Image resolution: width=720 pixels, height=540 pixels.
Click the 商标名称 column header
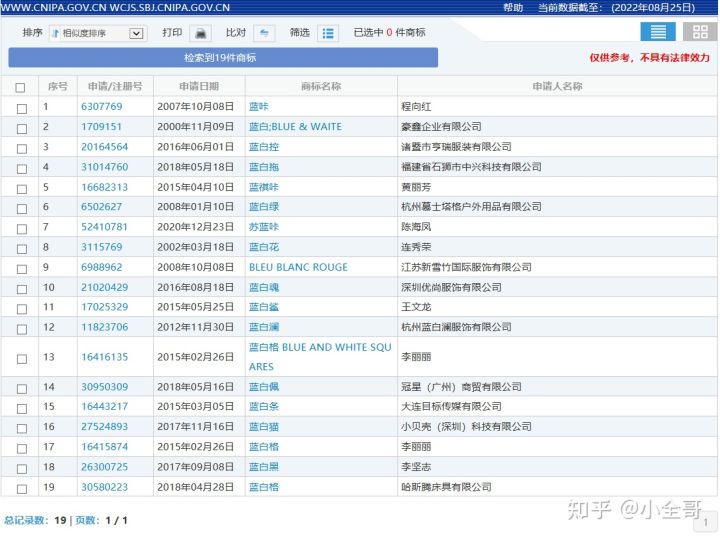321,87
